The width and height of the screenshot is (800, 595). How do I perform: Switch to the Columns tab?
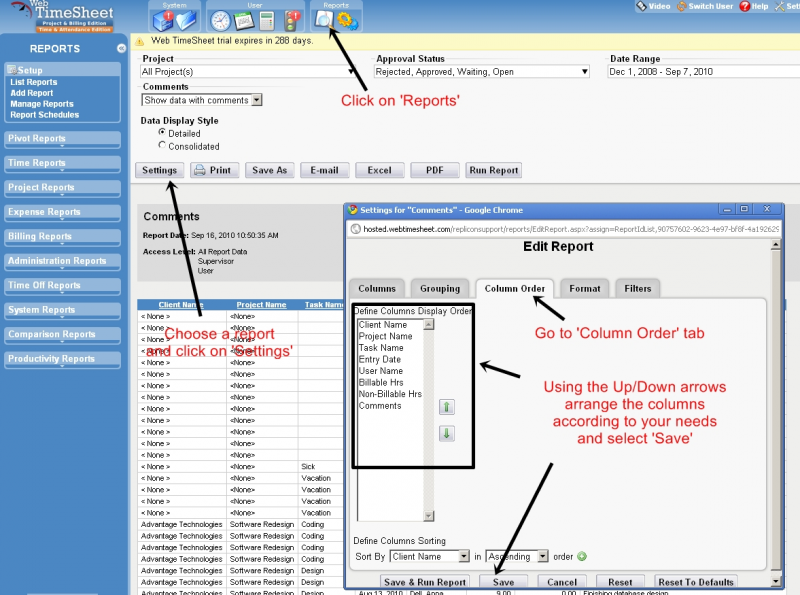[377, 288]
